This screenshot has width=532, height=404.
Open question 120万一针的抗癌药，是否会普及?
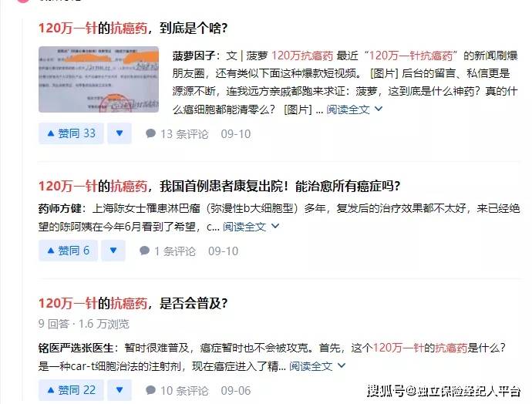133,303
